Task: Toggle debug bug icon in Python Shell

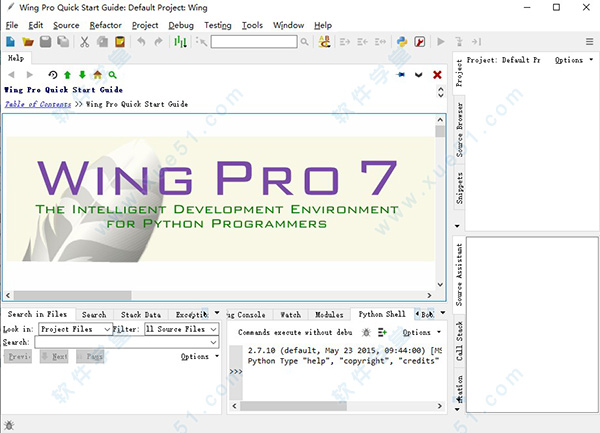Action: pyautogui.click(x=366, y=332)
